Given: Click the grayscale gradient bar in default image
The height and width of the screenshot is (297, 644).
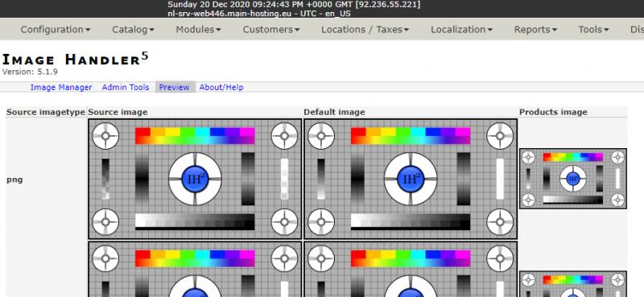Looking at the screenshot, I should 411,221.
